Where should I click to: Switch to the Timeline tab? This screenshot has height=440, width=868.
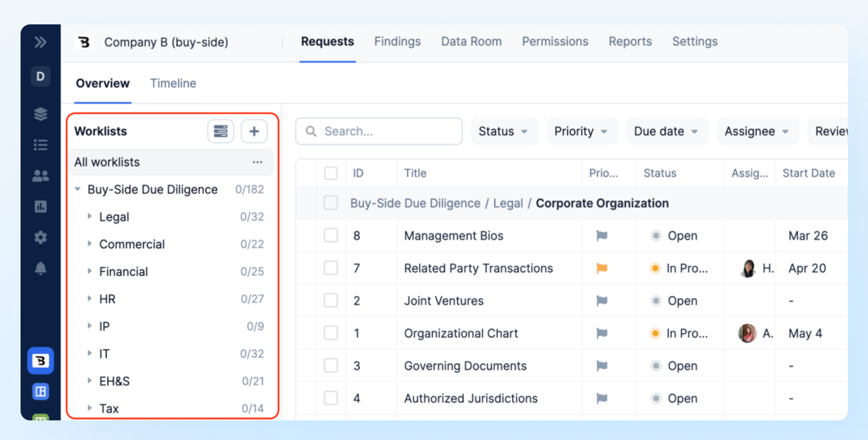tap(173, 83)
